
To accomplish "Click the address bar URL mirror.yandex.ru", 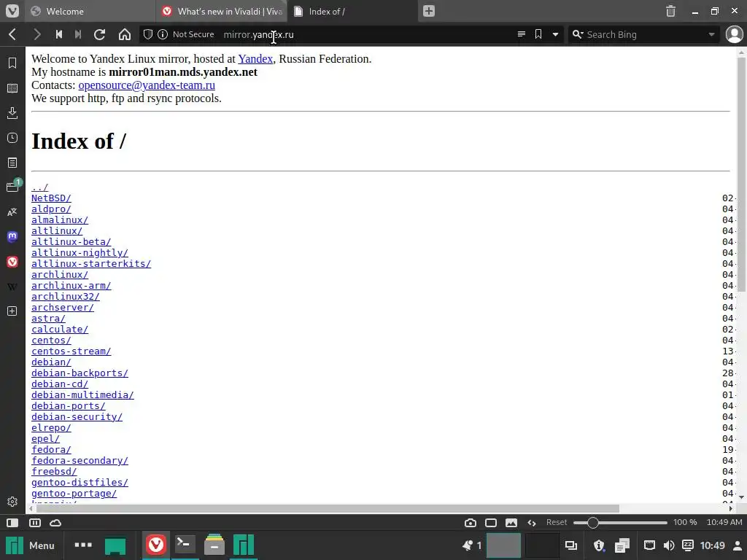I will [258, 34].
